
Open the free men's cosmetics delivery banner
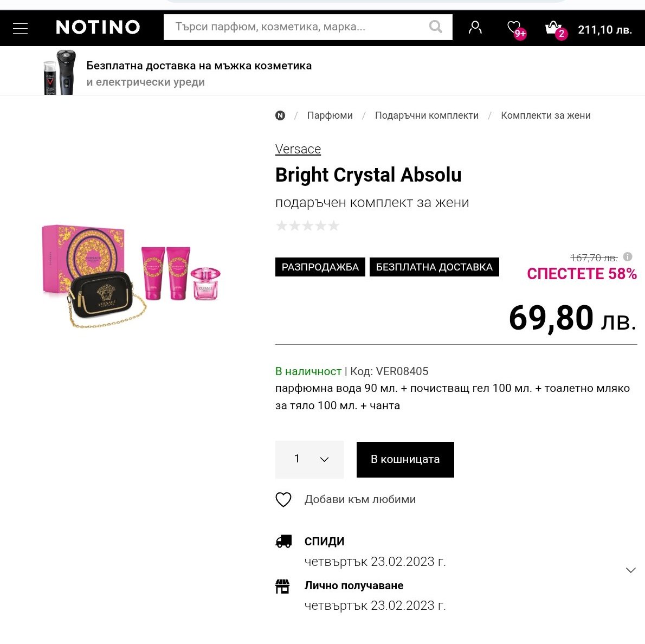199,73
